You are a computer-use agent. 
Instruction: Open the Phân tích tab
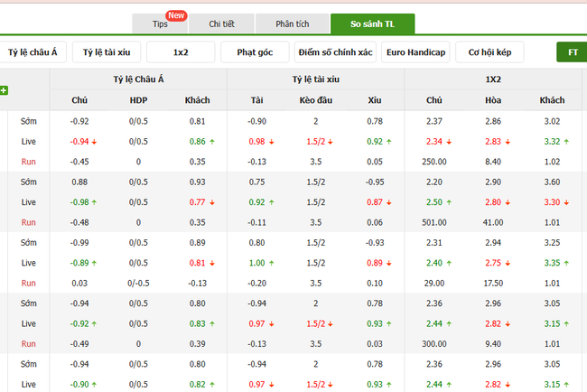pos(291,24)
